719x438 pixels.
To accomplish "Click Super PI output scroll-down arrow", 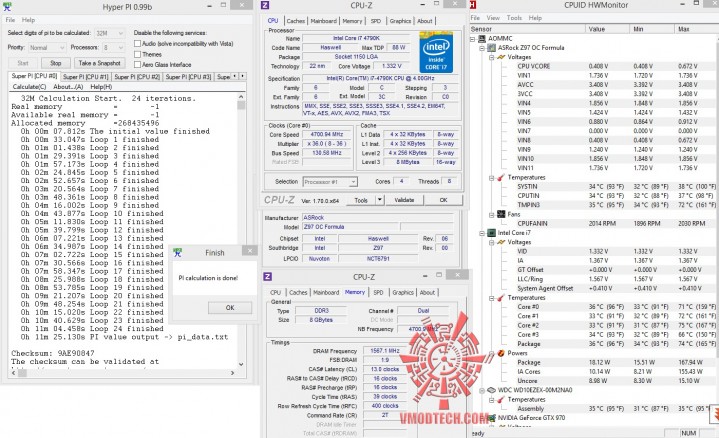I will pos(241,364).
